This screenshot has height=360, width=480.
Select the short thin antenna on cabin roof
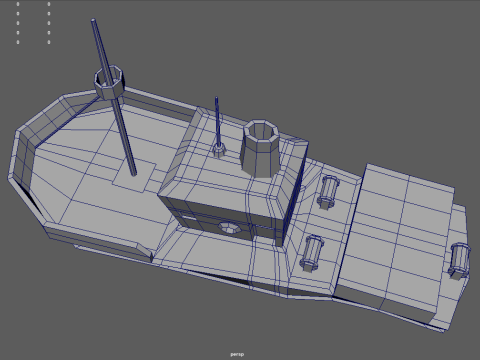(218, 128)
